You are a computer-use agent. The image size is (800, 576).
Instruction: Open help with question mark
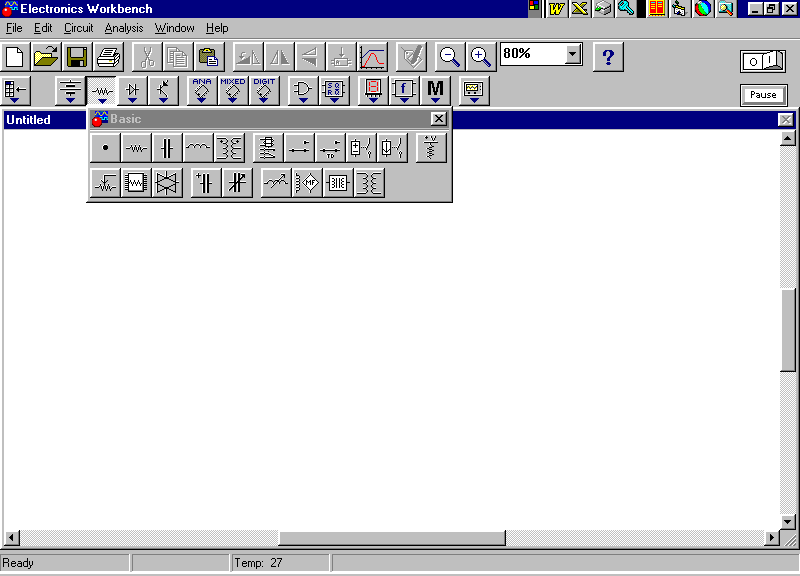608,57
